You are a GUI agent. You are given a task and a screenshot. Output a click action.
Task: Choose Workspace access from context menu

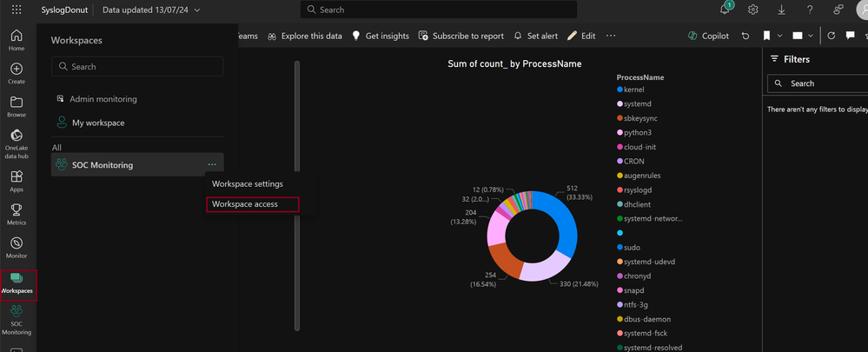click(252, 204)
